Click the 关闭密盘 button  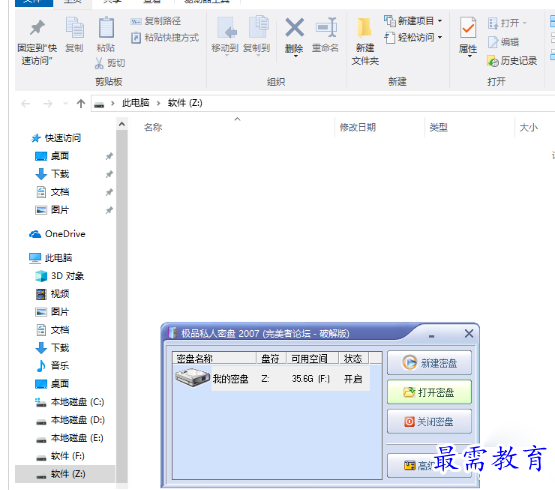(429, 421)
